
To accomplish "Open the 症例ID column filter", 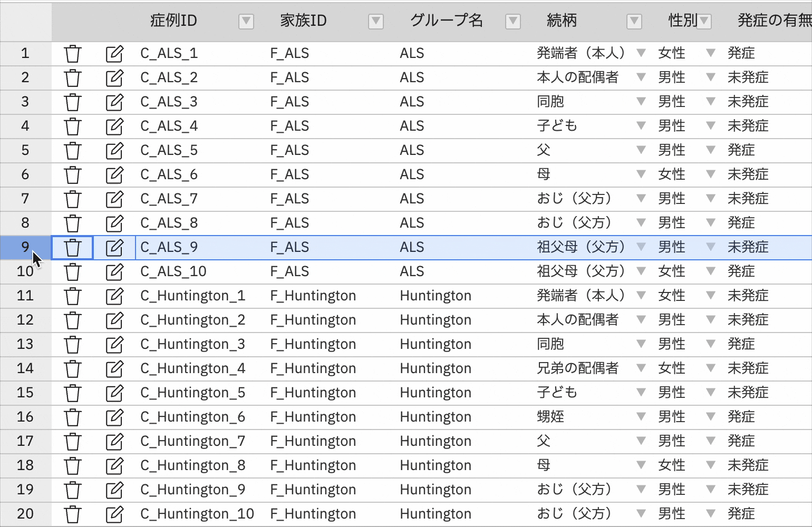I will point(246,22).
